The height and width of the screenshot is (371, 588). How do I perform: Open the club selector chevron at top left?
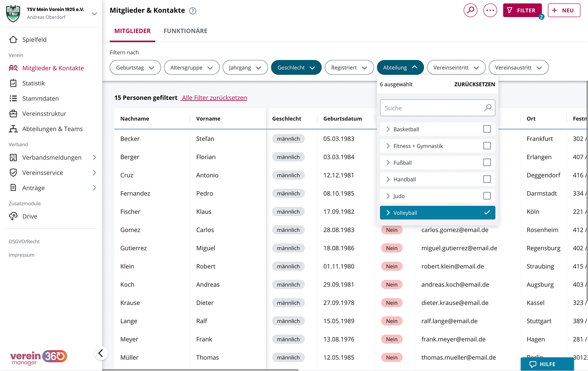click(94, 14)
